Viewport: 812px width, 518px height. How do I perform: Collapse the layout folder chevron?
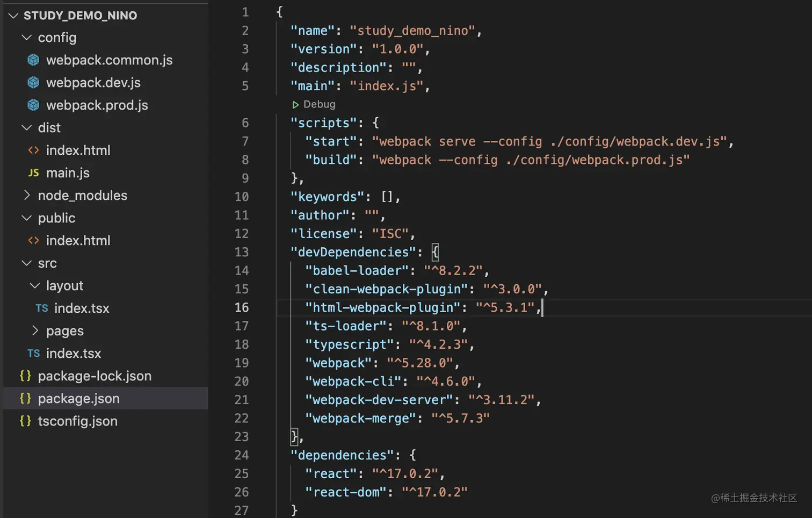35,286
